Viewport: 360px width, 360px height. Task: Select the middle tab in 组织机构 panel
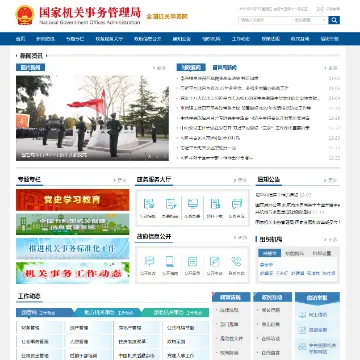coord(294,253)
